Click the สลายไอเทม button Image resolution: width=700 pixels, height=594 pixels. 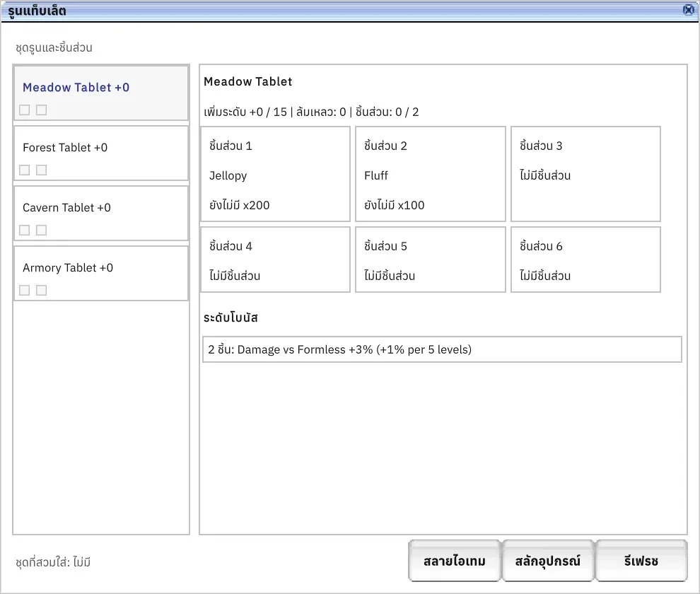pos(455,561)
